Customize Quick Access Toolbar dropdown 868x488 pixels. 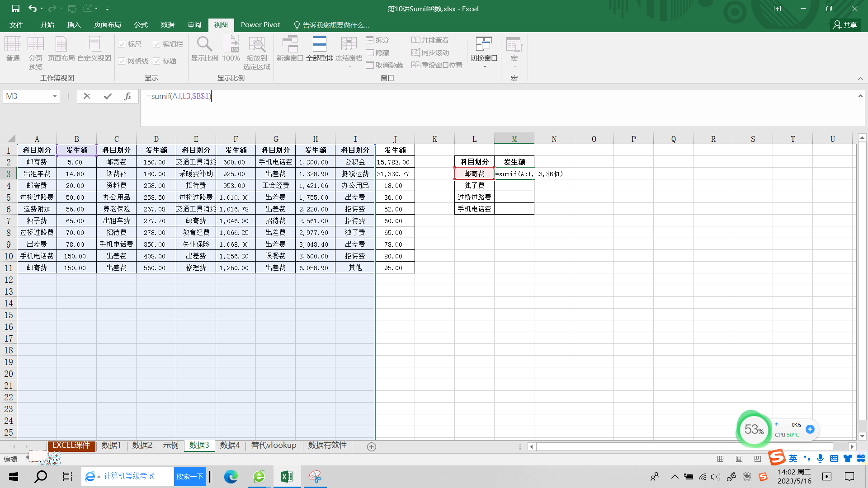pyautogui.click(x=107, y=9)
